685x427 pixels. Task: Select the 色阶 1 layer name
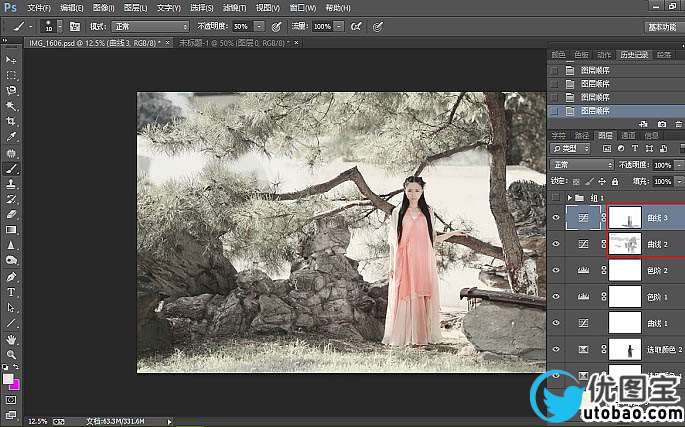click(x=657, y=297)
